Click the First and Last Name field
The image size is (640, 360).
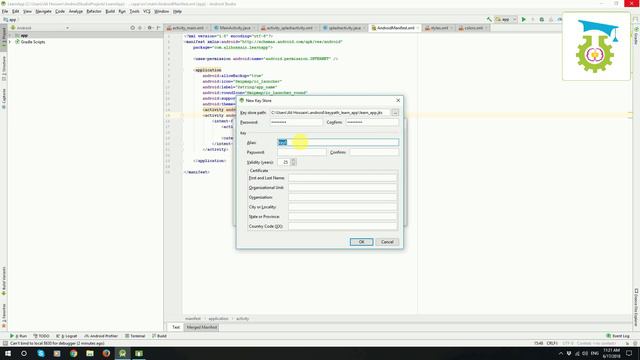click(342, 178)
